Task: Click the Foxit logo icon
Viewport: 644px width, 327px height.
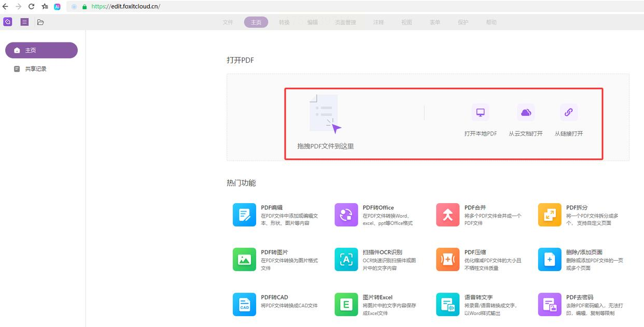Action: 7,22
